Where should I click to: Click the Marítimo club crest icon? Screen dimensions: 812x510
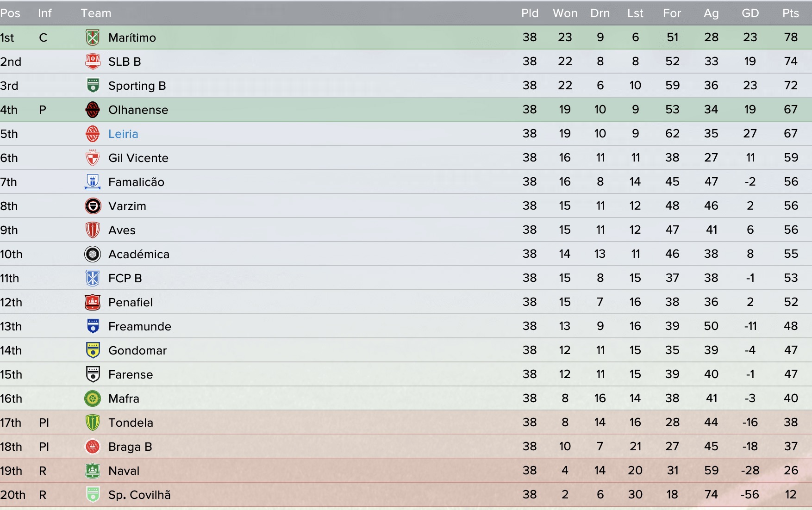pyautogui.click(x=93, y=37)
